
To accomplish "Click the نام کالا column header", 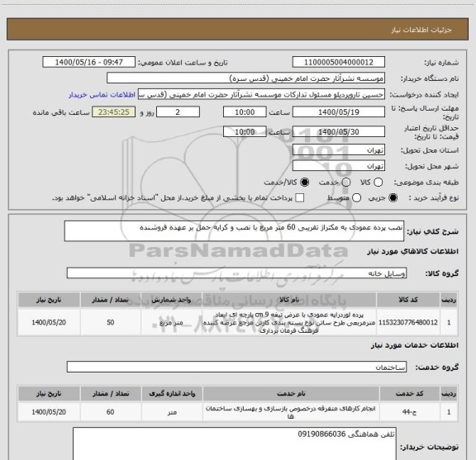I will (x=289, y=300).
